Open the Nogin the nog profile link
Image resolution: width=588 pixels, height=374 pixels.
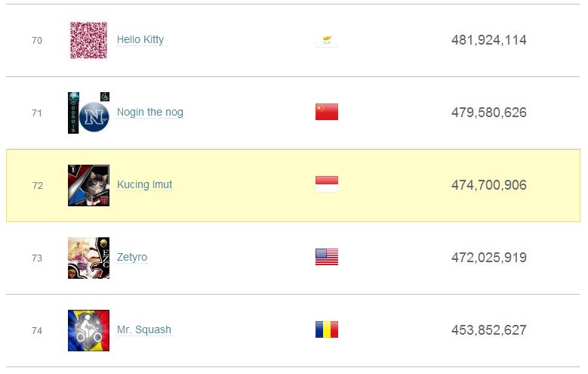[x=150, y=113]
